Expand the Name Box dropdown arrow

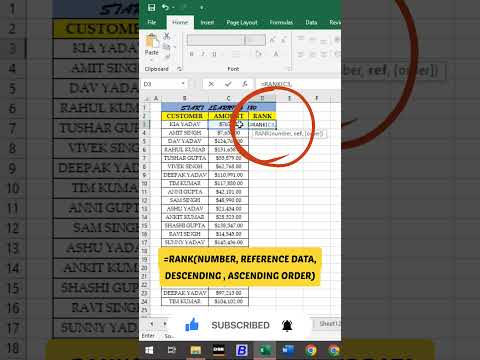(x=183, y=84)
